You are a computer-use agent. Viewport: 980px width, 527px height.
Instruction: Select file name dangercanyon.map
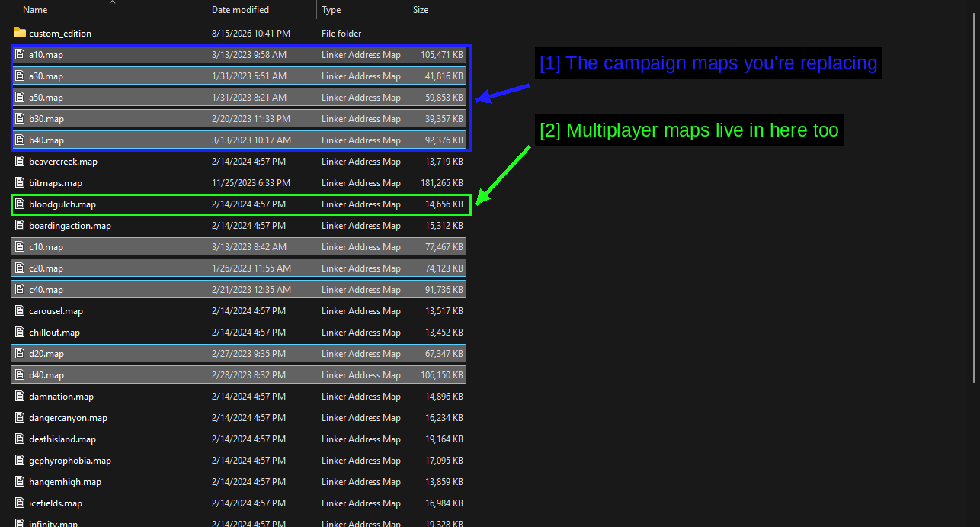[x=68, y=418]
